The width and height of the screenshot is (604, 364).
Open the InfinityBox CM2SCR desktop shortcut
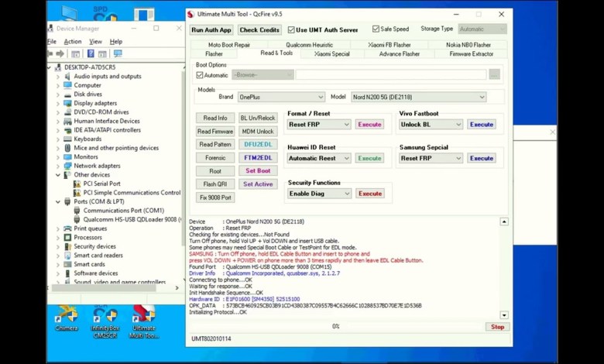pyautogui.click(x=105, y=322)
